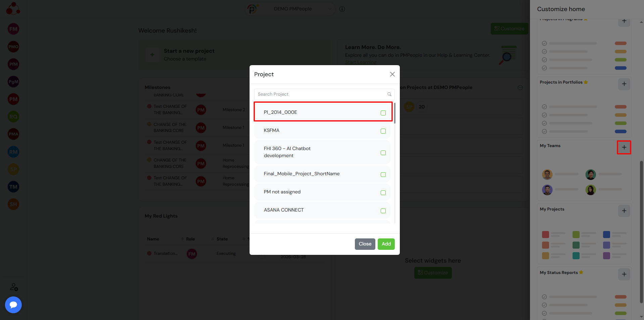This screenshot has width=644, height=320.
Task: Click the RM role sidebar icon
Action: pos(13,152)
